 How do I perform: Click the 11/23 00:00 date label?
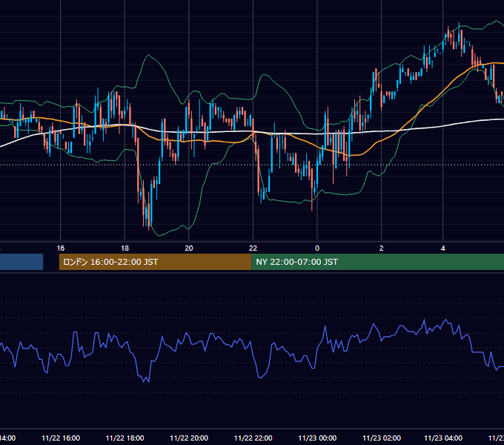pyautogui.click(x=317, y=438)
